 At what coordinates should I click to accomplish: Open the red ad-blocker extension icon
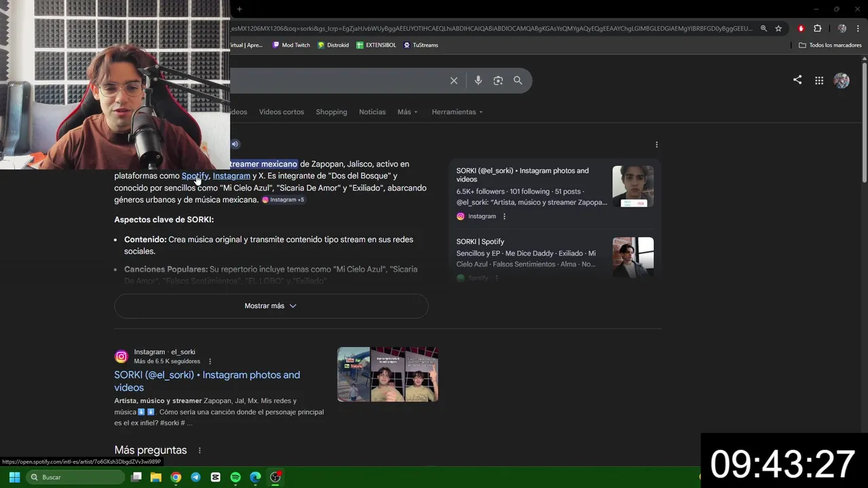(801, 28)
